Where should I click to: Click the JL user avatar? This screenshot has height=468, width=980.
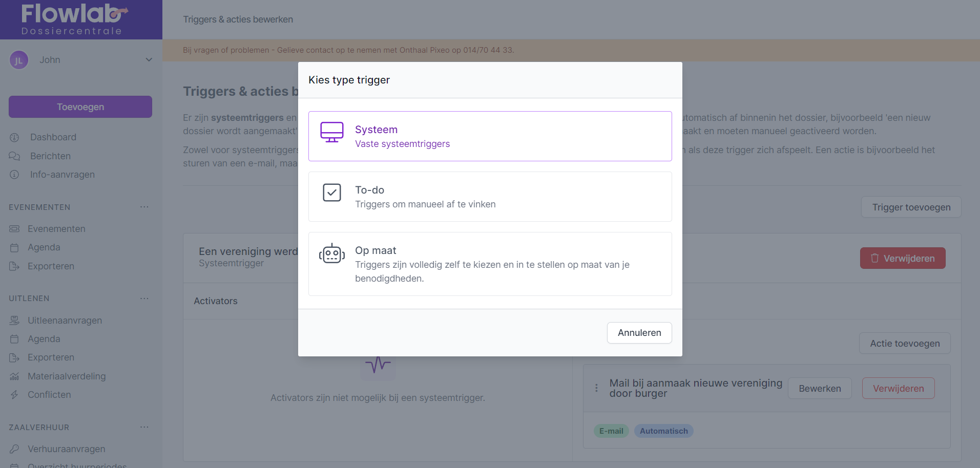tap(19, 60)
